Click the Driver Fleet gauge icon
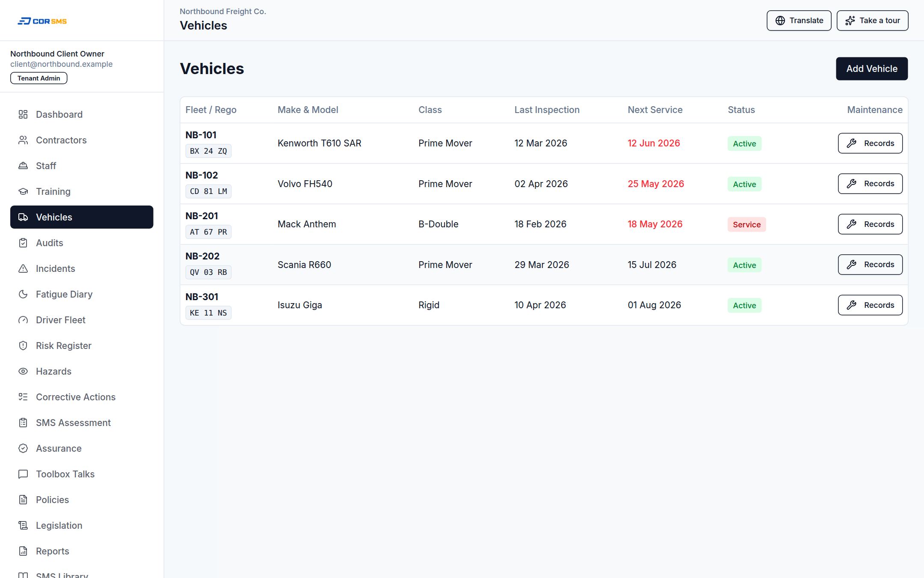924x578 pixels. coord(23,320)
